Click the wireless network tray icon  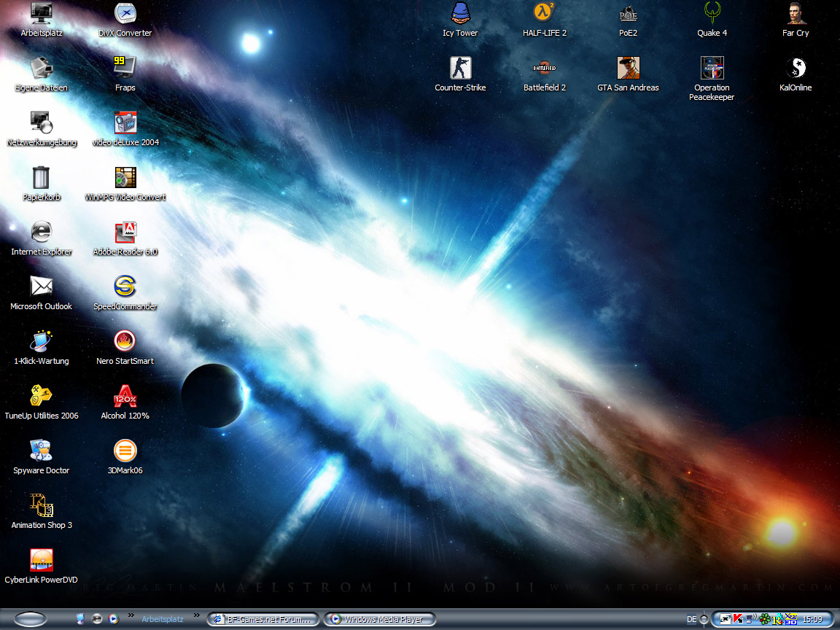click(751, 619)
